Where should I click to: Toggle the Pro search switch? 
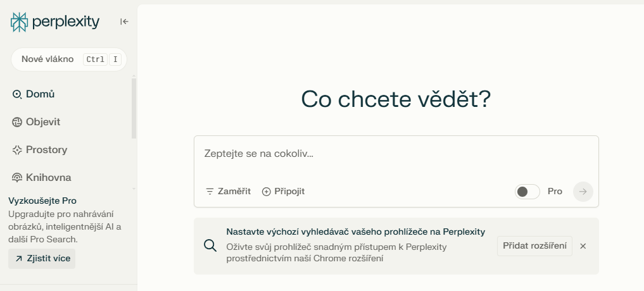pyautogui.click(x=527, y=192)
